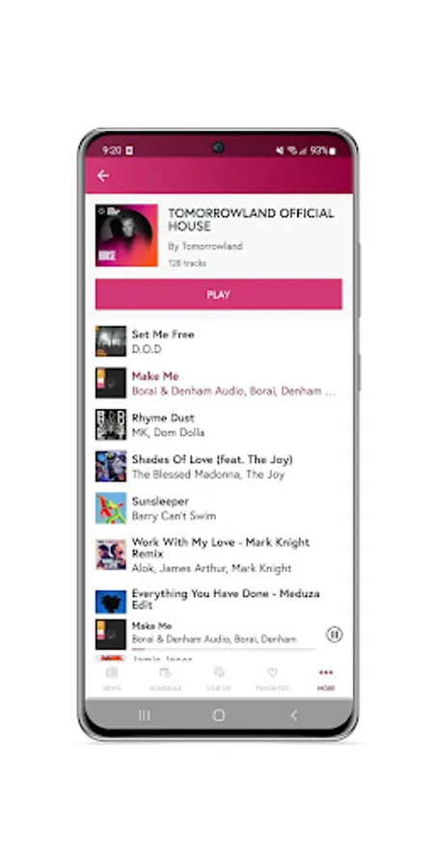
Task: Tap Android recent apps button
Action: pos(145,716)
